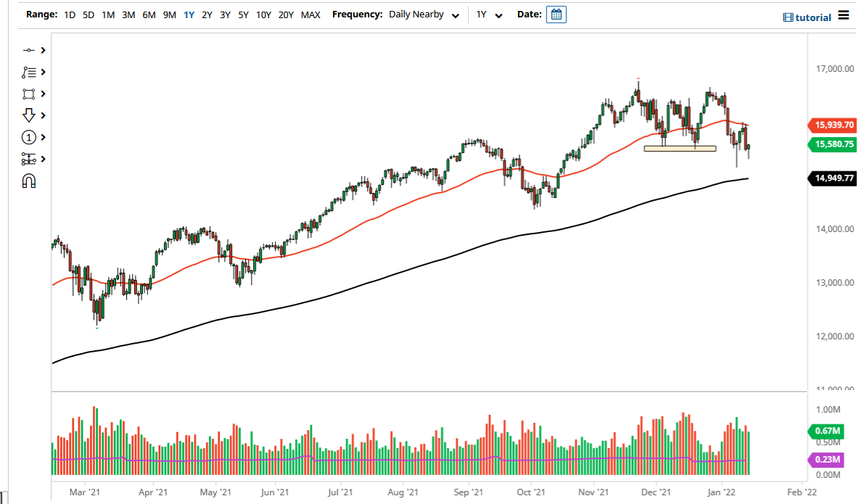Open the hamburger menu at top right
The width and height of the screenshot is (864, 504).
tap(844, 16)
